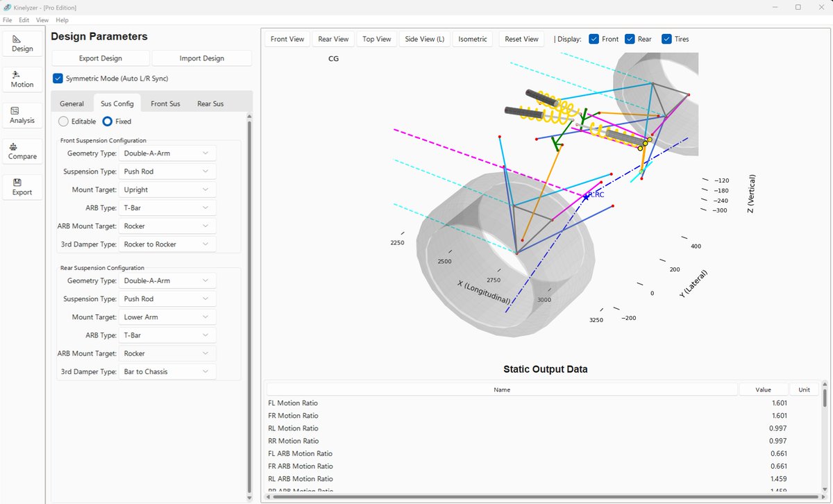Switch to Side View (L)

click(425, 39)
